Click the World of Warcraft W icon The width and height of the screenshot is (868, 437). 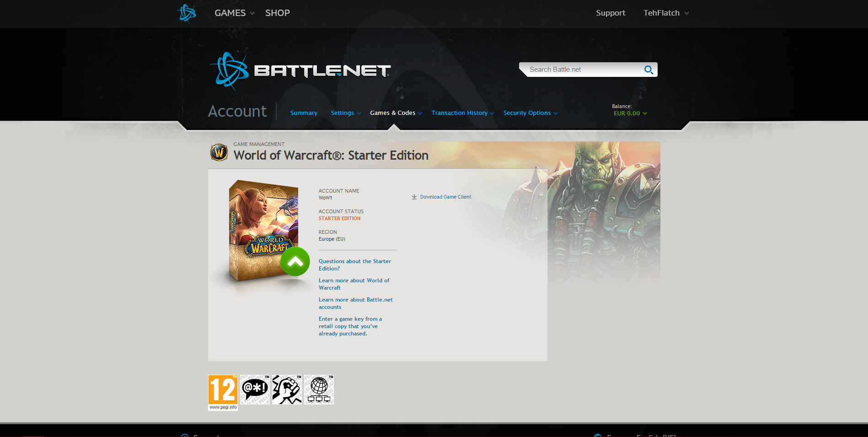(219, 152)
